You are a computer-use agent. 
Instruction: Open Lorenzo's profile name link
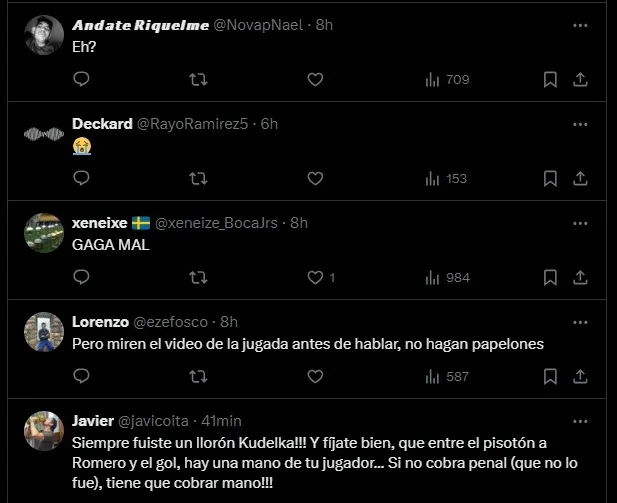click(99, 322)
